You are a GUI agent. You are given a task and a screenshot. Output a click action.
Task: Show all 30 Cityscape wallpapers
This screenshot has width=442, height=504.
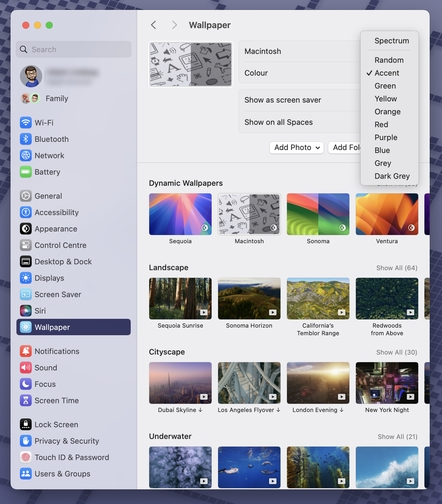(x=397, y=352)
